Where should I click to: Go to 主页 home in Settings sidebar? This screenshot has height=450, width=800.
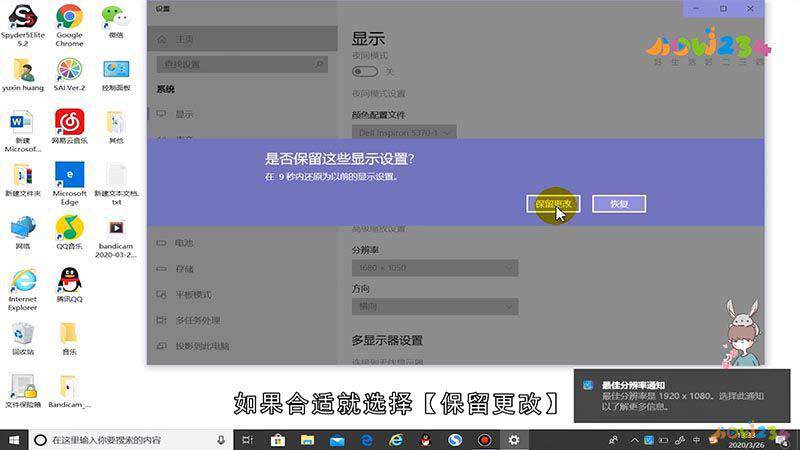[242, 39]
